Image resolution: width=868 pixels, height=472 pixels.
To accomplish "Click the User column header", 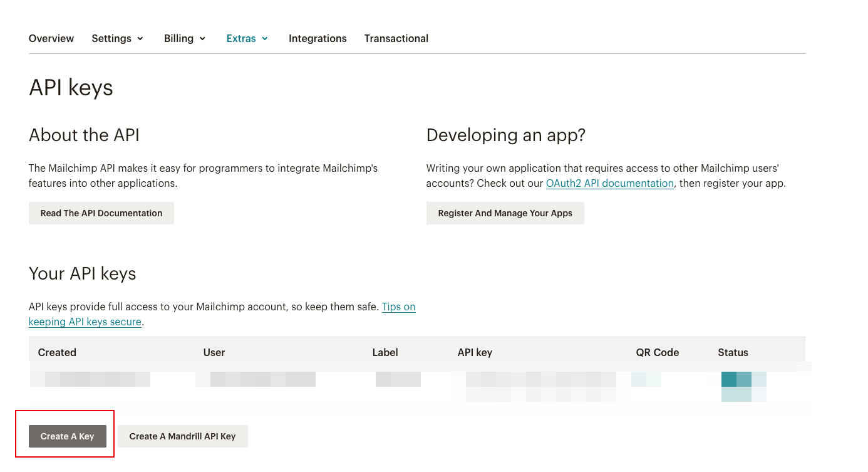I will coord(214,352).
